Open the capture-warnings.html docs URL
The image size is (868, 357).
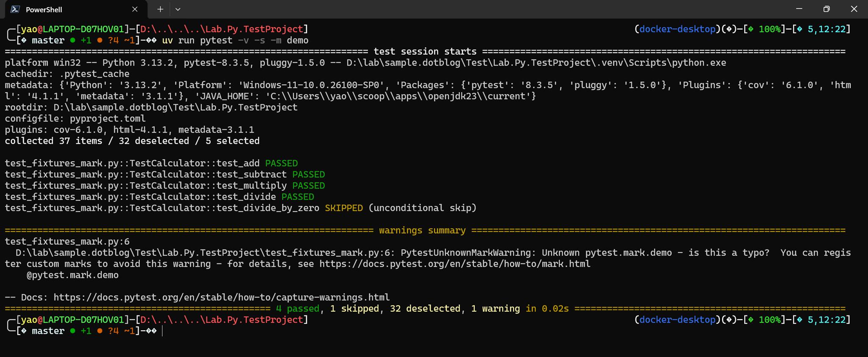coord(221,297)
